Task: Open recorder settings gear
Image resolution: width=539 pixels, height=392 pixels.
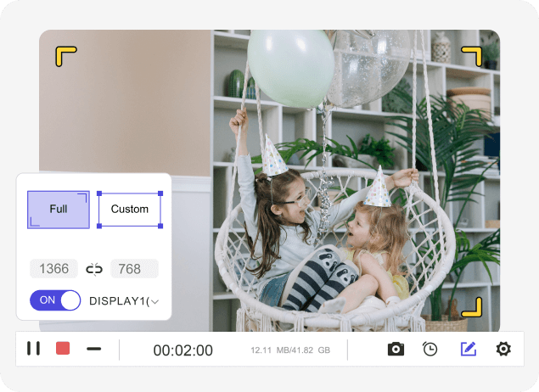Action: pyautogui.click(x=503, y=349)
